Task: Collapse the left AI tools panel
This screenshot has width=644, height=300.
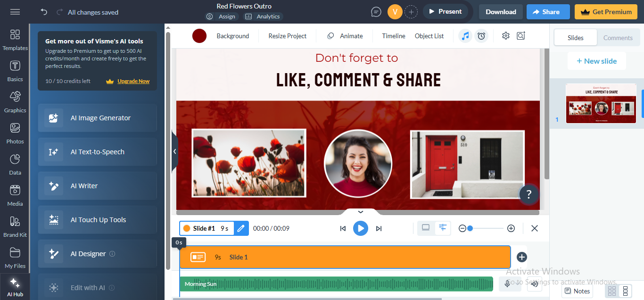Action: 174,151
